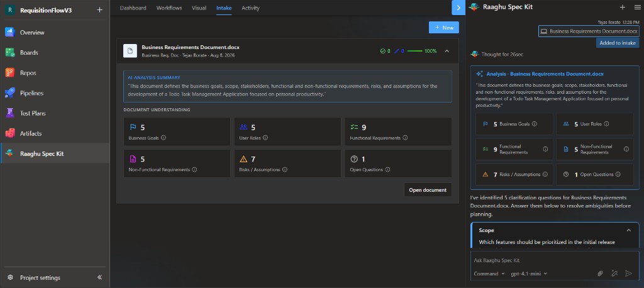This screenshot has height=288, width=644.
Task: Click the Open Questions card in the center
Action: (398, 163)
